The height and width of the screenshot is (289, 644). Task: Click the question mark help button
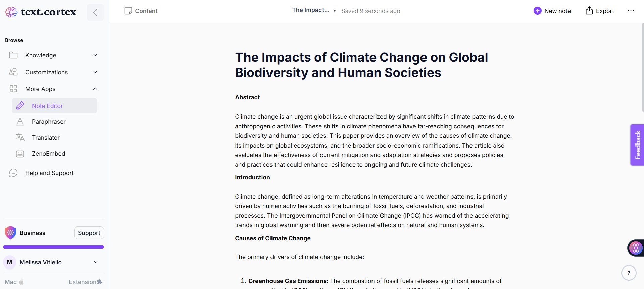tap(629, 273)
